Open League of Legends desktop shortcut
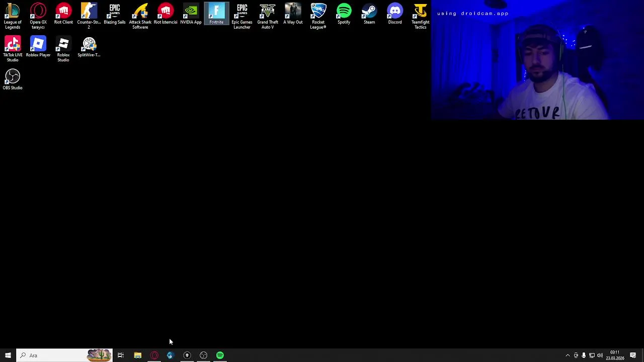Image resolution: width=644 pixels, height=362 pixels. click(13, 16)
